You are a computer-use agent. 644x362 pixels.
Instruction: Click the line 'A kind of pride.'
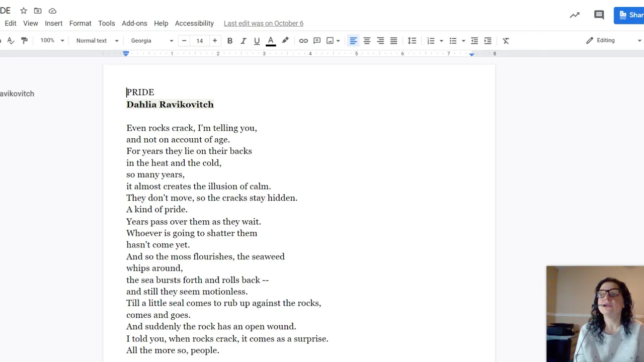(157, 210)
